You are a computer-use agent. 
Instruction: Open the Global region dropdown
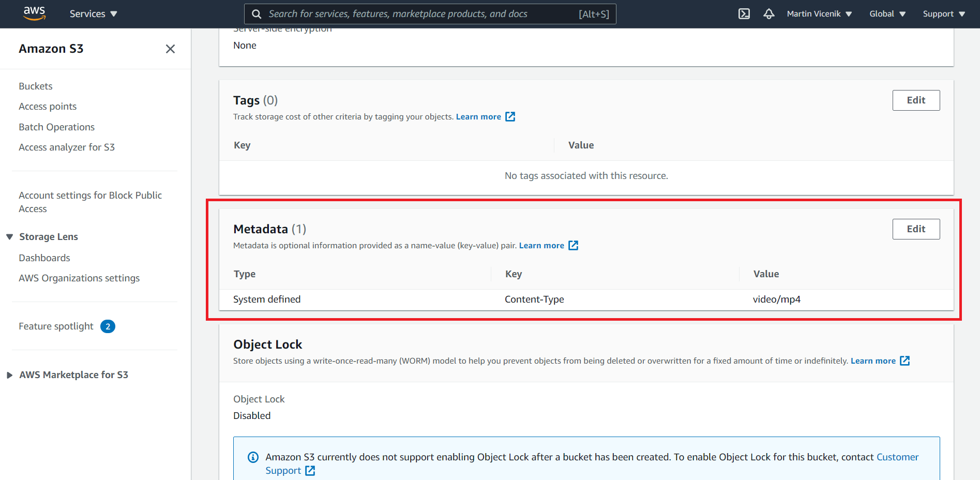pos(887,14)
